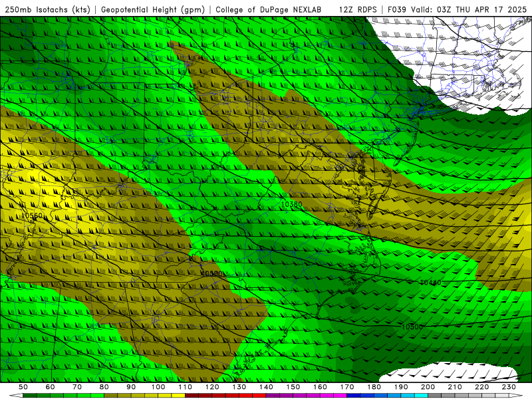Click the 60 label on the color scale

(x=51, y=387)
